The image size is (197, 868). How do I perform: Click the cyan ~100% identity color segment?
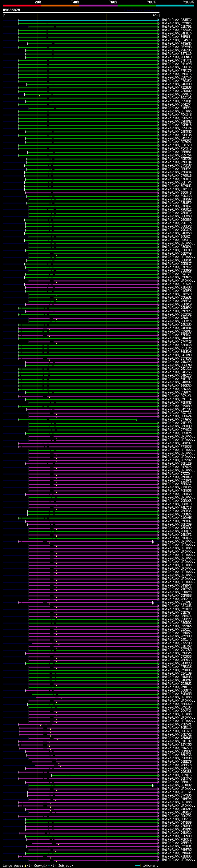(x=175, y=6)
